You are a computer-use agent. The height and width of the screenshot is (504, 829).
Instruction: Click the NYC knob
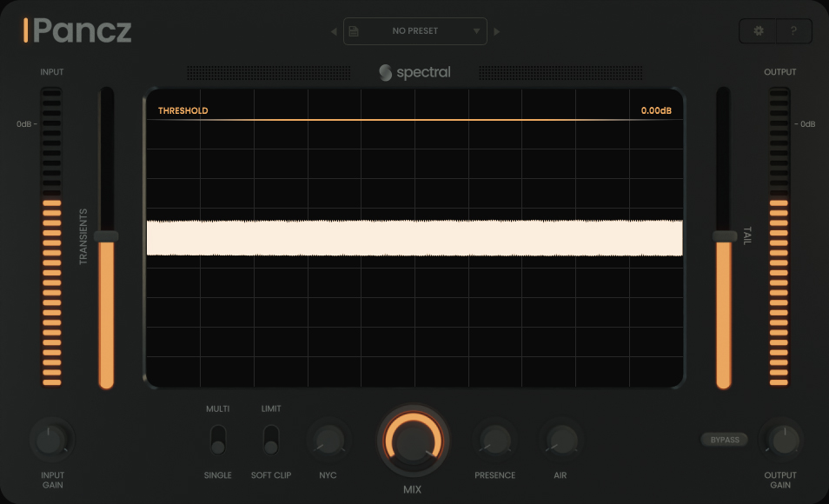click(x=328, y=440)
